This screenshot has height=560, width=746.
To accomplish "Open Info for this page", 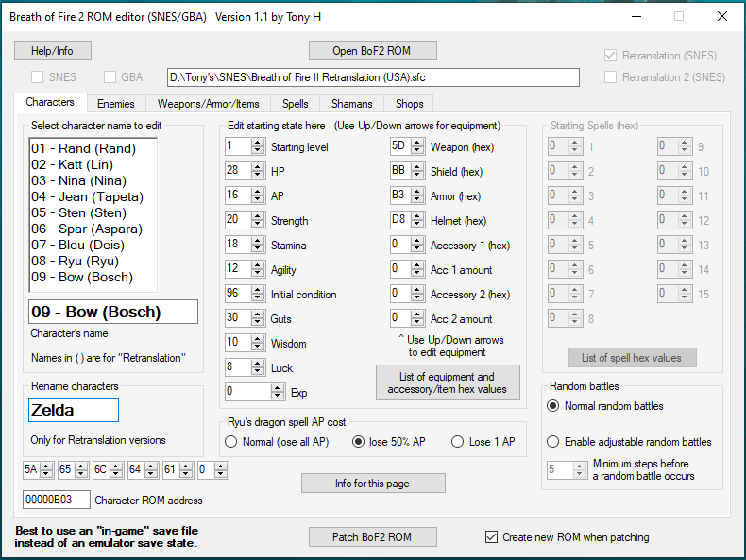I will 373,483.
